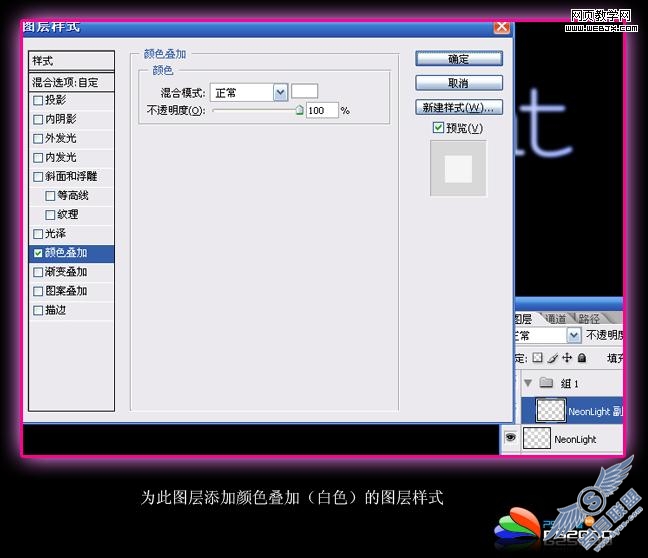Click the 外发光 style label
The height and width of the screenshot is (558, 648).
(x=61, y=138)
